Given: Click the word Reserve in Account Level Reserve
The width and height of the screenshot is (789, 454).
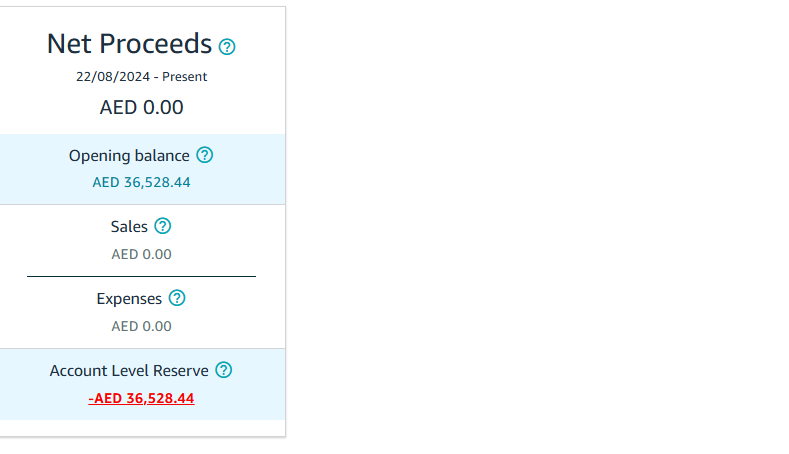Looking at the screenshot, I should (x=181, y=371).
